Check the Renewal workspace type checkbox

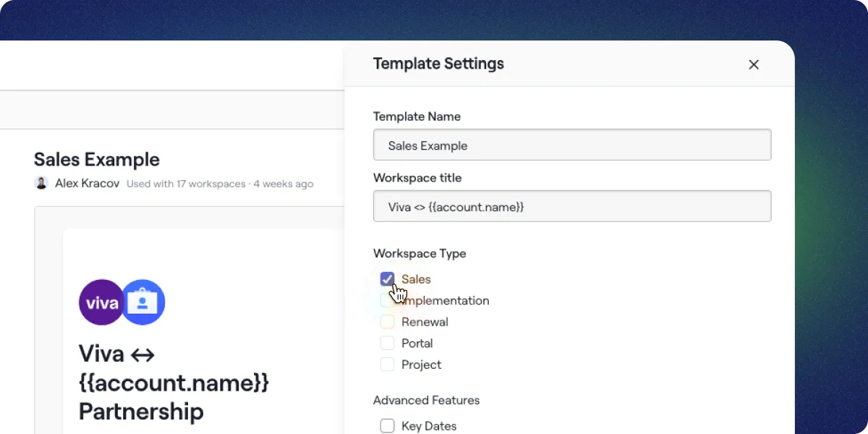388,322
